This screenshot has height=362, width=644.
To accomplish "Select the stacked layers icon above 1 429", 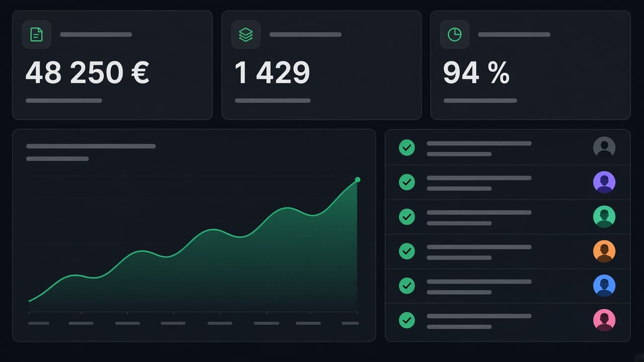I will [x=246, y=35].
